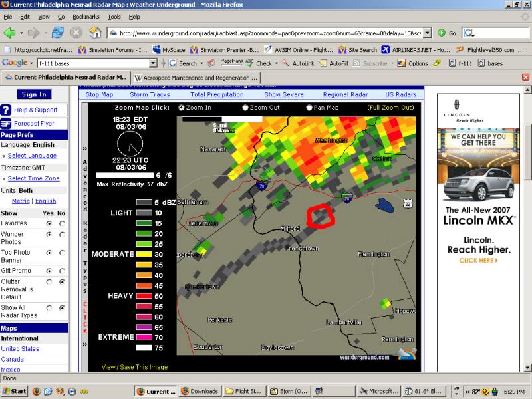Set Favorites to No

tap(62, 224)
